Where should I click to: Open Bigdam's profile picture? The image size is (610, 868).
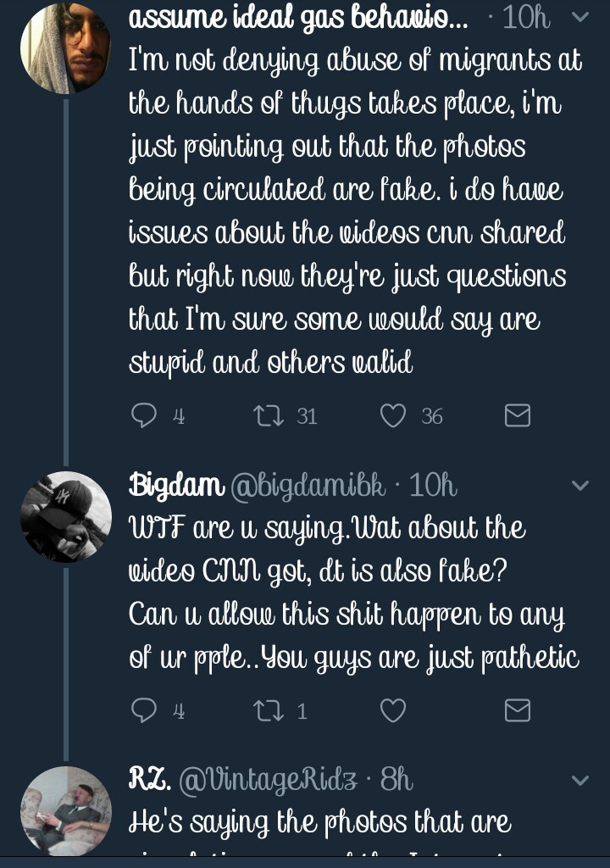(66, 516)
